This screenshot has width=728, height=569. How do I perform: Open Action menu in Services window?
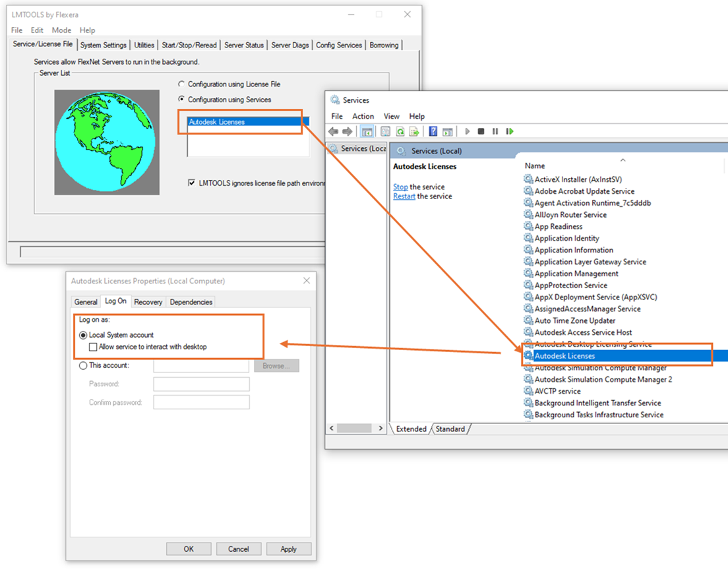click(363, 116)
